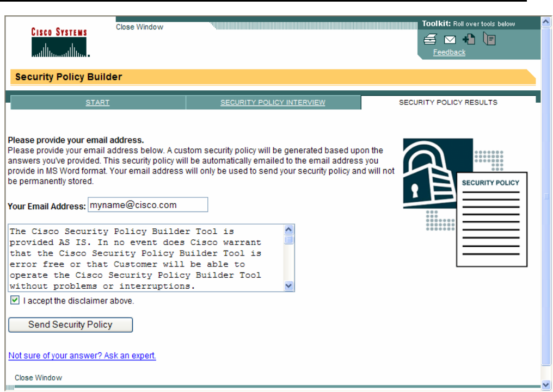Click the Your Email Address input field

click(148, 205)
